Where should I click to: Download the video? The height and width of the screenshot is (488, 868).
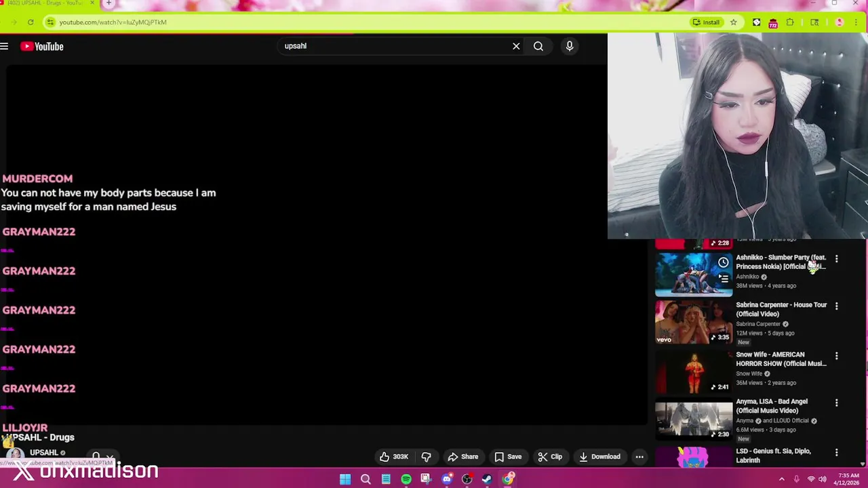(599, 457)
